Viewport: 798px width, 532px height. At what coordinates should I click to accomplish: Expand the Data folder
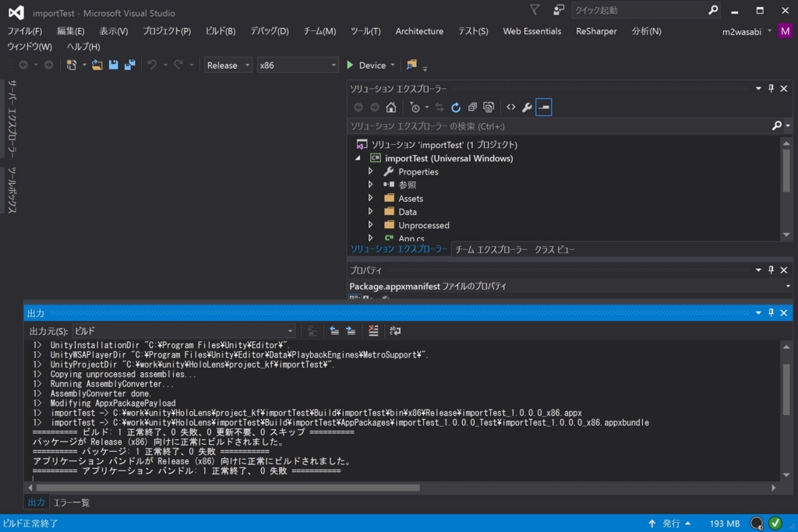[x=370, y=212]
